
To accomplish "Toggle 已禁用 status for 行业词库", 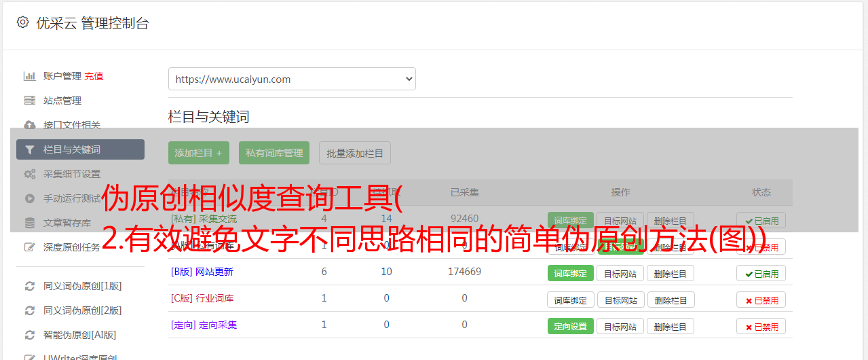I will coord(761,300).
